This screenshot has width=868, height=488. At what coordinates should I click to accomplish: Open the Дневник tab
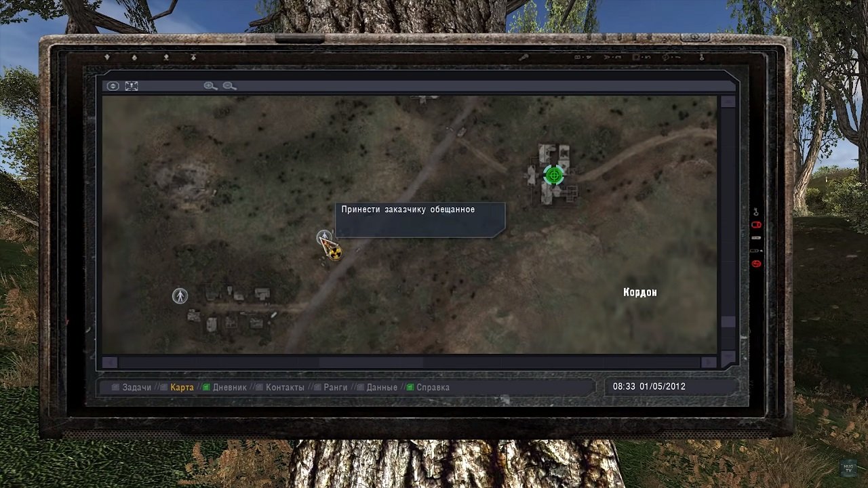[229, 388]
